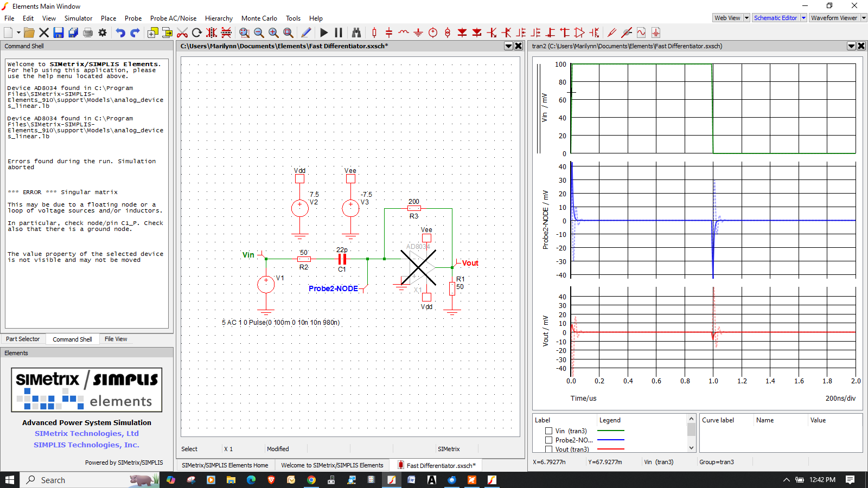Pause the simulation
This screenshot has height=488, width=868.
click(x=339, y=33)
